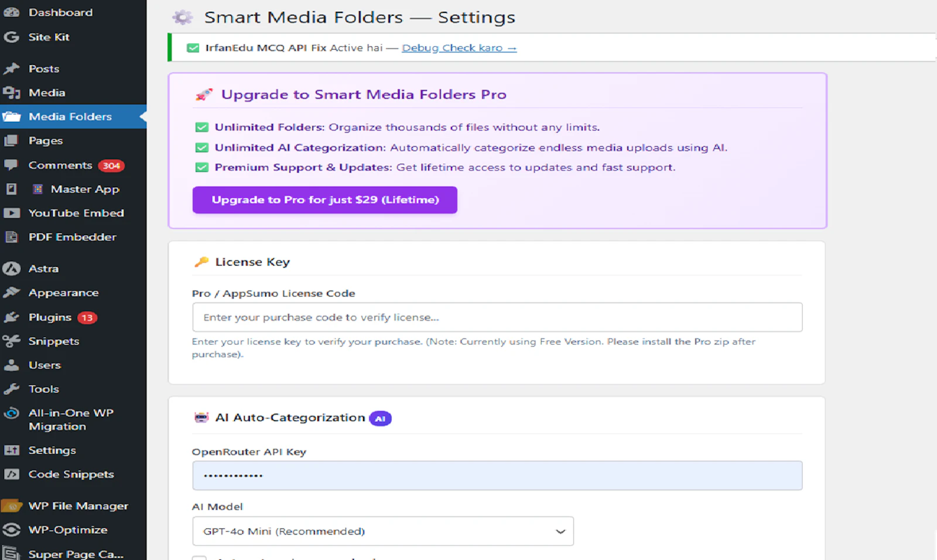
Task: Click the PDF Embedder document icon
Action: 11,237
